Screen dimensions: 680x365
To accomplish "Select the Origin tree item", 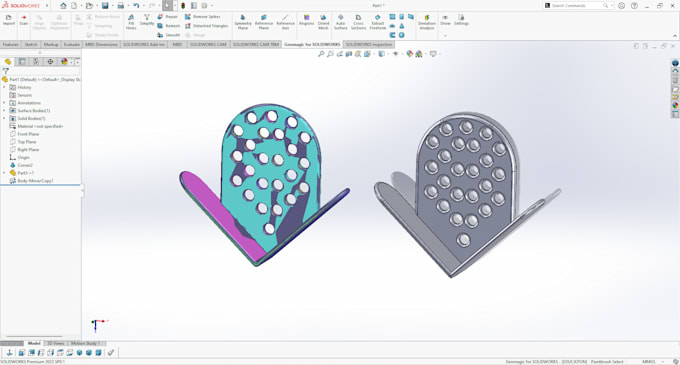I will point(23,157).
